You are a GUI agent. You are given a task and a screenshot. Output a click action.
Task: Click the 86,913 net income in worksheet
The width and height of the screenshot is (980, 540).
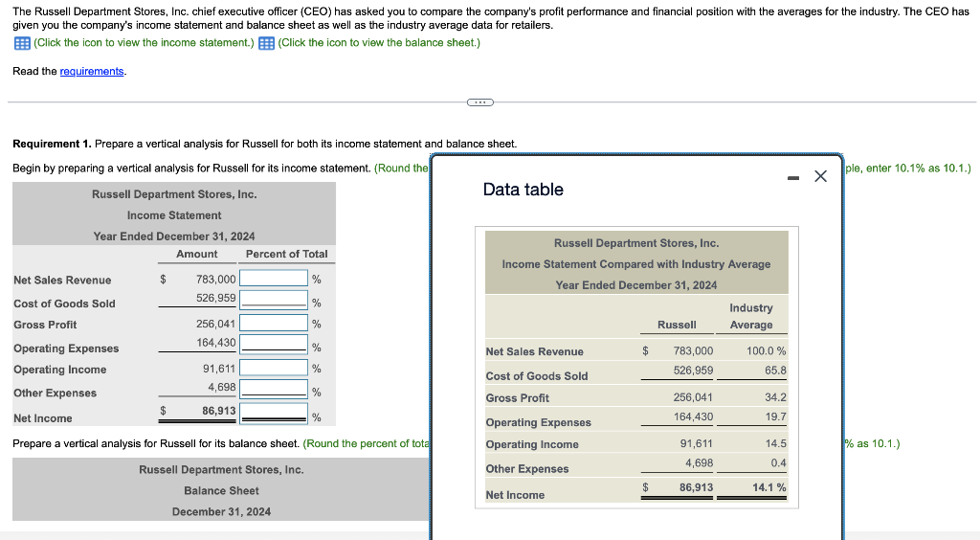tap(219, 411)
